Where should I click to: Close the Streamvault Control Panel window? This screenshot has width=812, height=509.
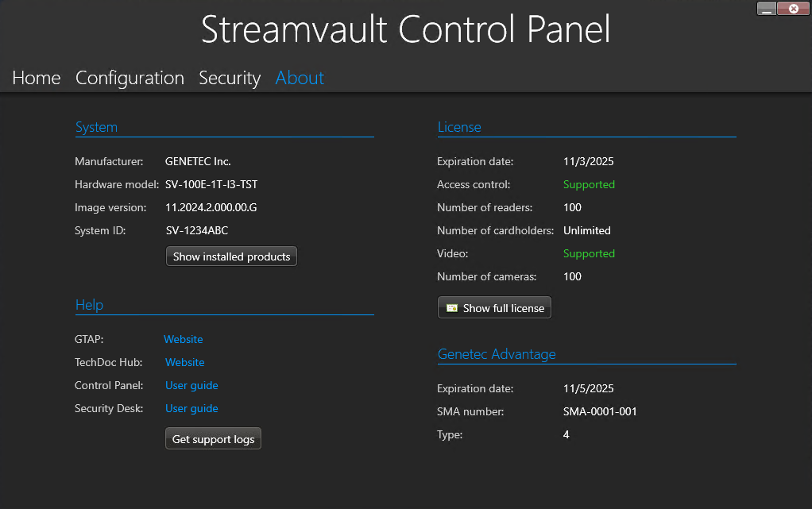[x=793, y=8]
